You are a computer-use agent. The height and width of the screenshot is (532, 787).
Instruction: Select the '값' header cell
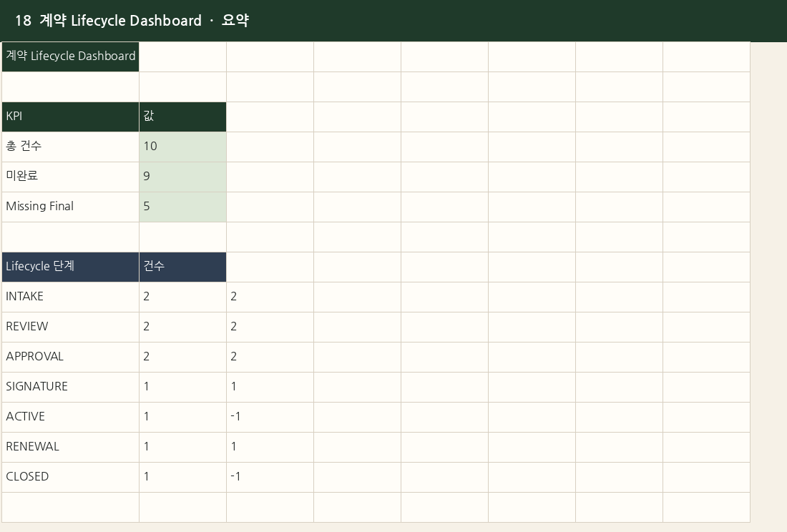tap(182, 117)
